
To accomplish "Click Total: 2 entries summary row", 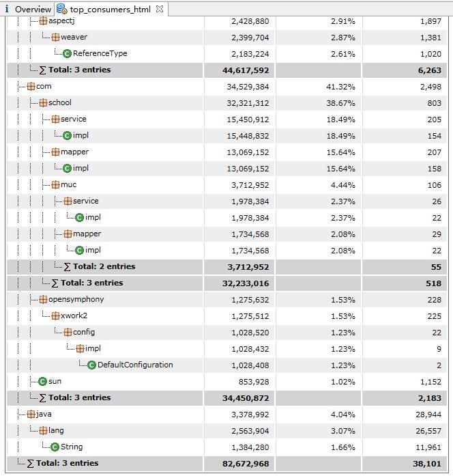I will (227, 267).
